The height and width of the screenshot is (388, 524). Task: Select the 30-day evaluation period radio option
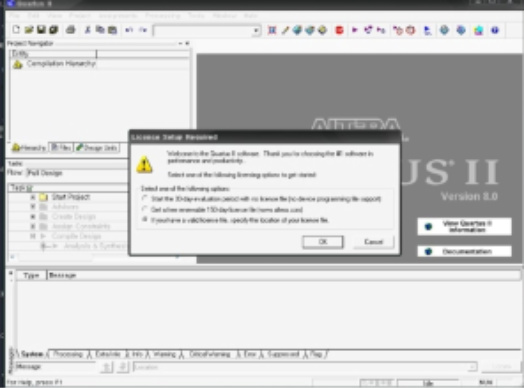pos(144,198)
